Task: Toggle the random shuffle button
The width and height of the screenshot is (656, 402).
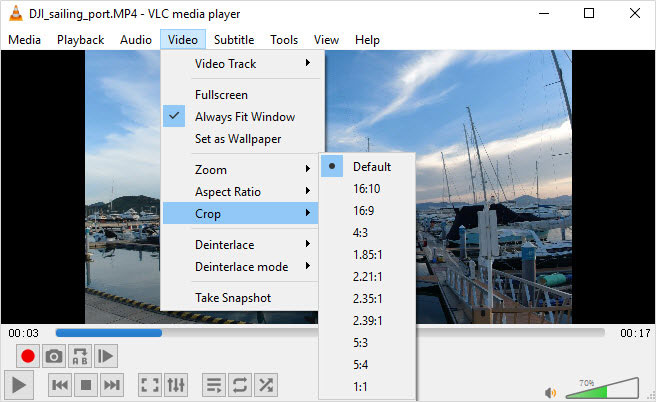Action: [266, 385]
